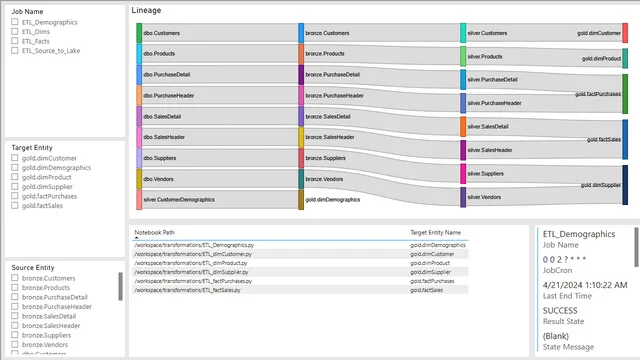Viewport: 640px width, 360px height.
Task: Select bronze.Vendors in Source Entity filter
Action: [x=15, y=344]
